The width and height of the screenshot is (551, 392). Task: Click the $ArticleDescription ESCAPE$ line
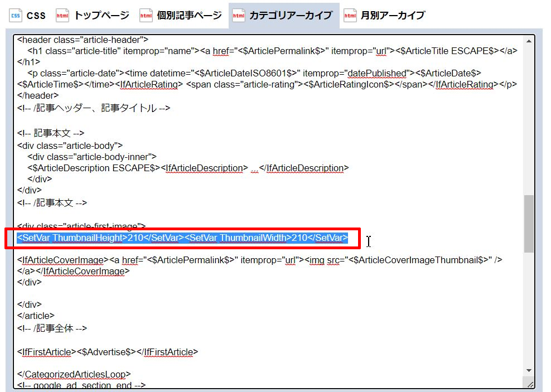pyautogui.click(x=188, y=168)
